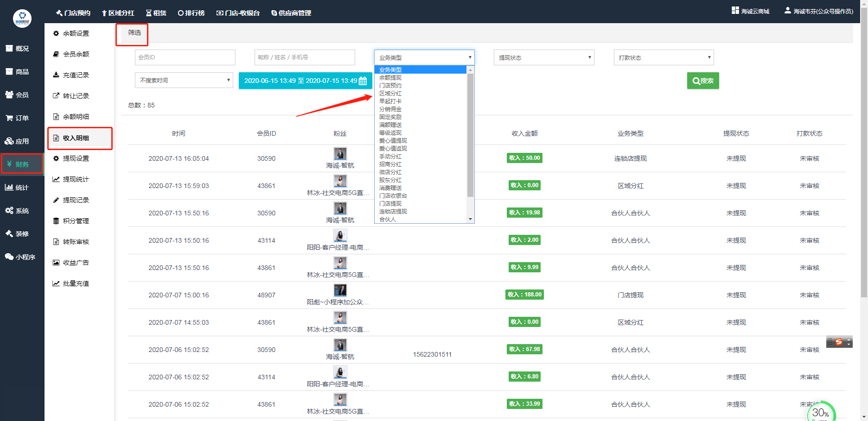Open the 订单 shopping cart icon
The image size is (868, 421).
9,118
